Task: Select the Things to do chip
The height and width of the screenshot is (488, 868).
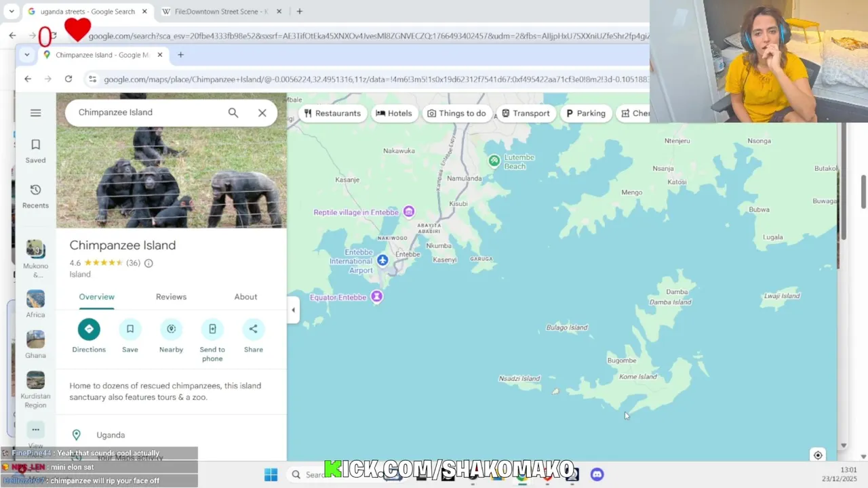Action: (456, 113)
